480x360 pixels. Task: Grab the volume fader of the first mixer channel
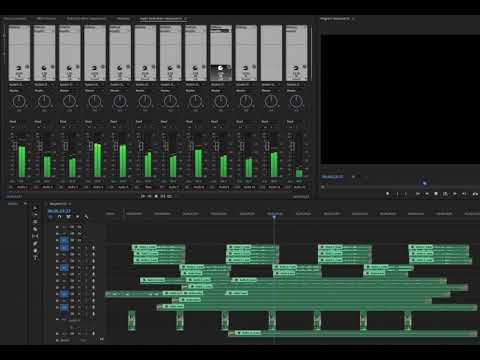(x=15, y=146)
